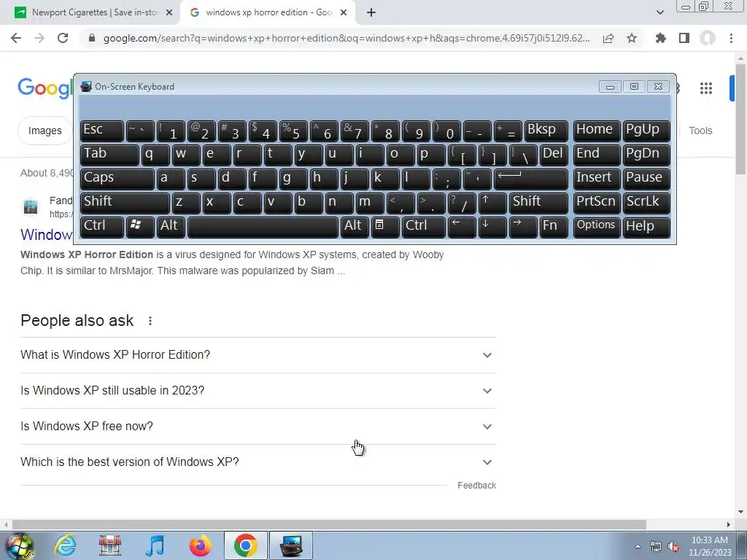Close the Newport Cigarettes tab
Screen dimensions: 747x560
pos(169,13)
